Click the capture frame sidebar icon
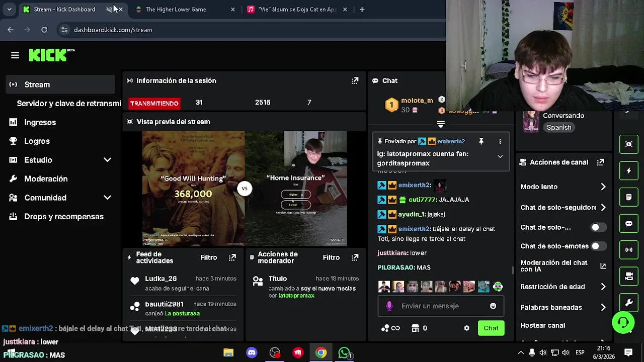The image size is (644, 362). coord(629,144)
